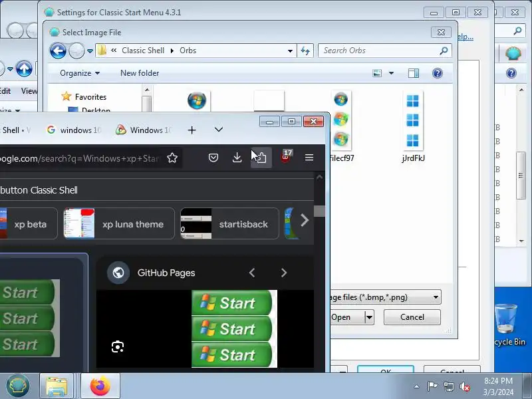The height and width of the screenshot is (399, 532).
Task: Click search magnifier in Search Orbs box
Action: click(x=444, y=51)
